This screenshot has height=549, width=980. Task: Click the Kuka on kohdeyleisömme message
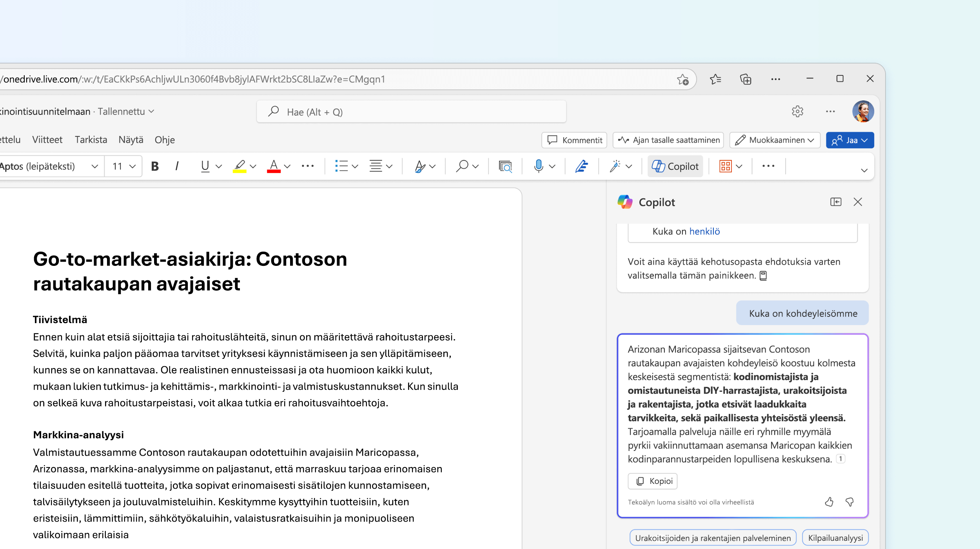(802, 313)
